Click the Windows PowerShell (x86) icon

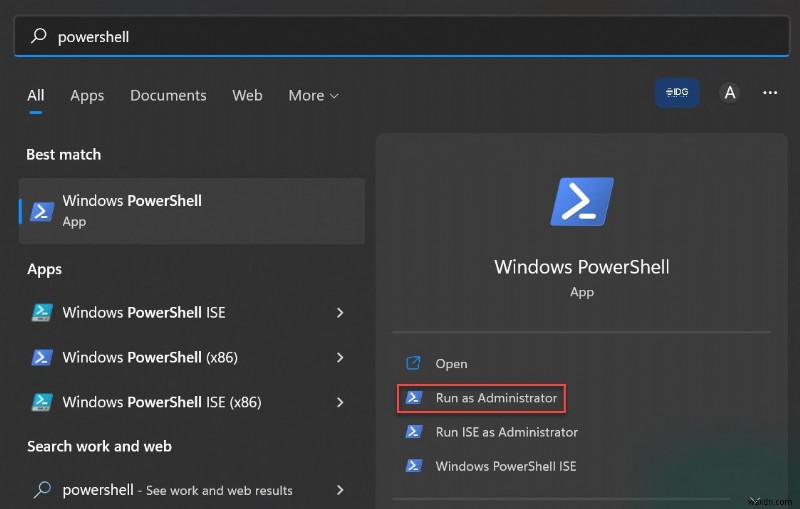42,357
